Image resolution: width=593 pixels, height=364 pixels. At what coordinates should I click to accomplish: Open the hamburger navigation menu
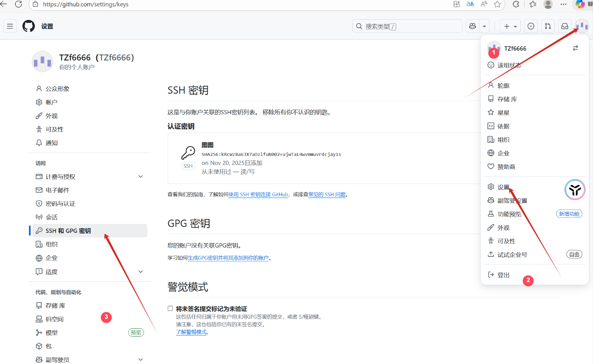click(x=10, y=26)
